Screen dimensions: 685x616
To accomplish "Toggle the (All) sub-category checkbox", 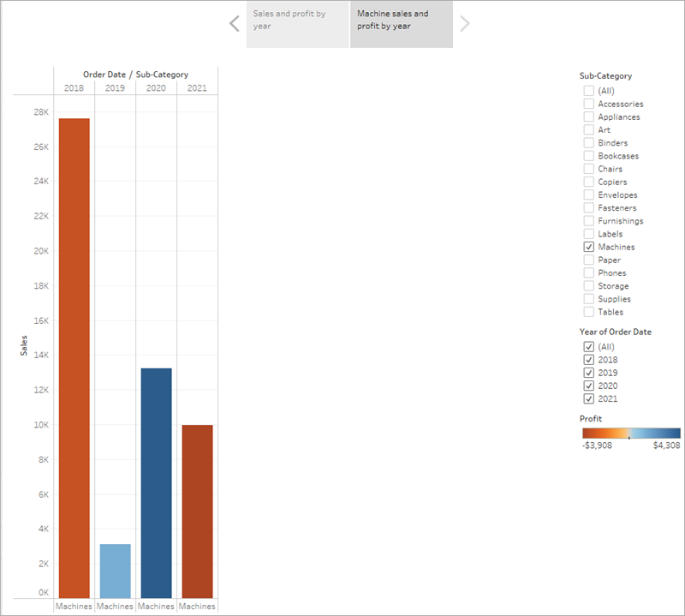I will [x=589, y=91].
